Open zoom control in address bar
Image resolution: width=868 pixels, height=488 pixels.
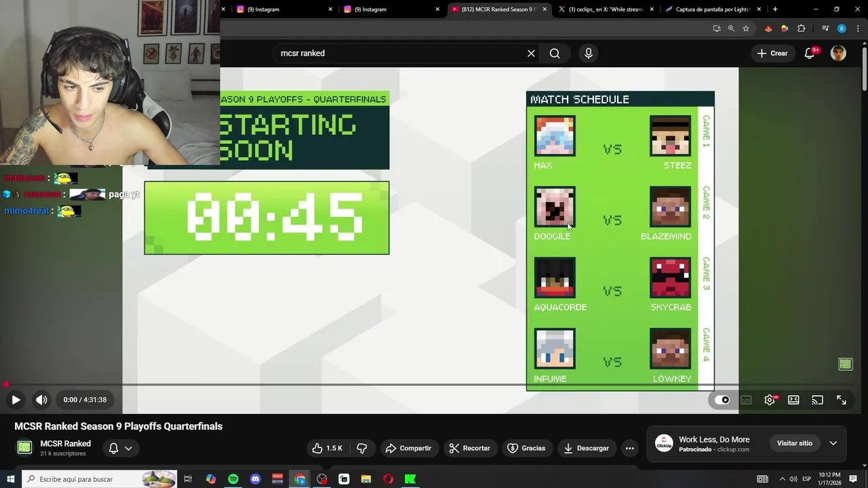[x=731, y=28]
